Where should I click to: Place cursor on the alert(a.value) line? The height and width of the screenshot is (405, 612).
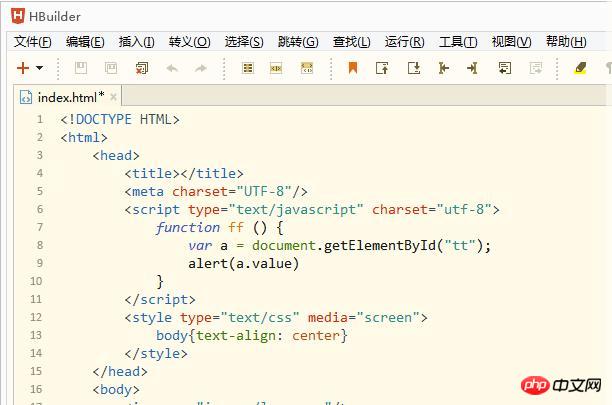click(x=243, y=263)
